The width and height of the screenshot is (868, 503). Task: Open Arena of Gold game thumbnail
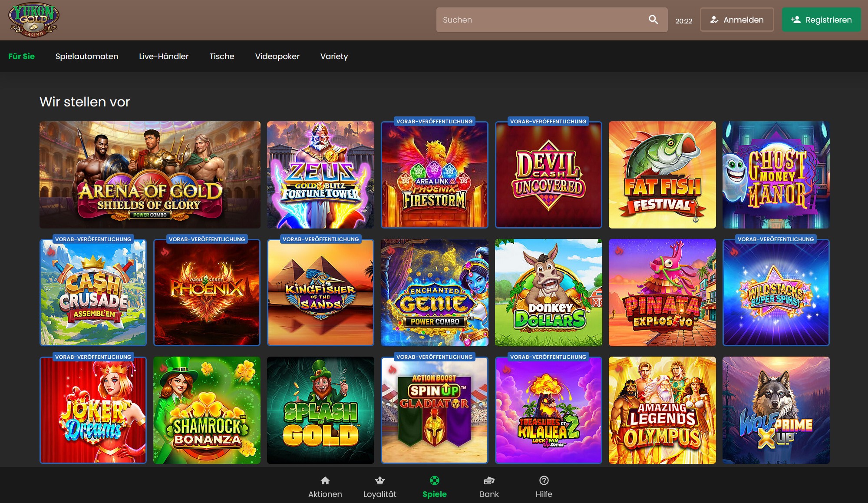[x=150, y=175]
